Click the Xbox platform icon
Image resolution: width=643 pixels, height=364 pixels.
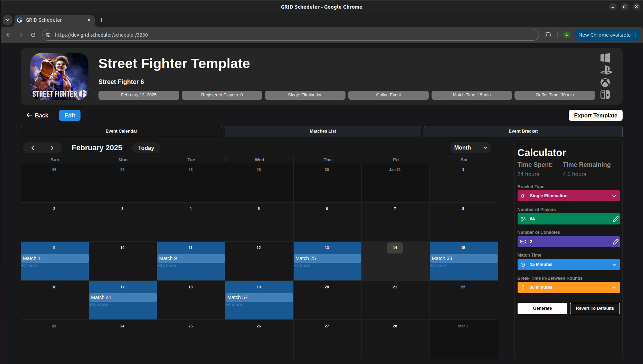[605, 83]
